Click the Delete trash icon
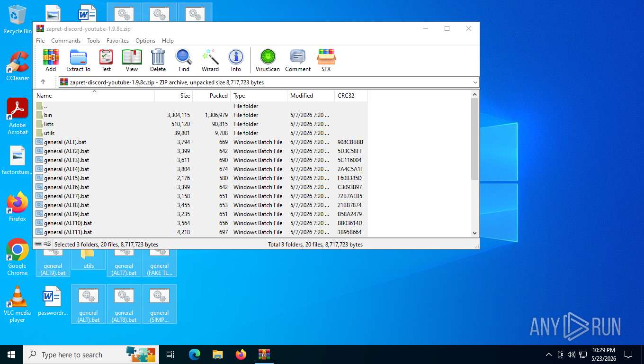 point(158,60)
